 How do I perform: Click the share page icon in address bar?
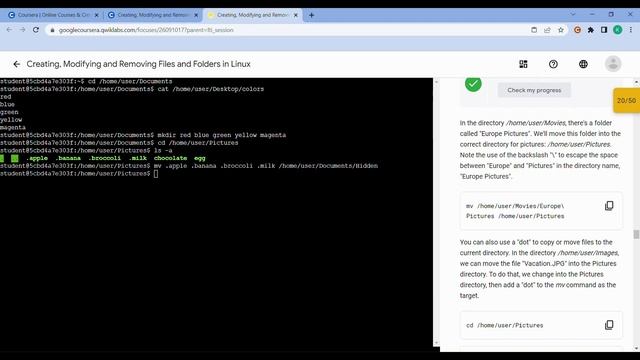pos(547,30)
